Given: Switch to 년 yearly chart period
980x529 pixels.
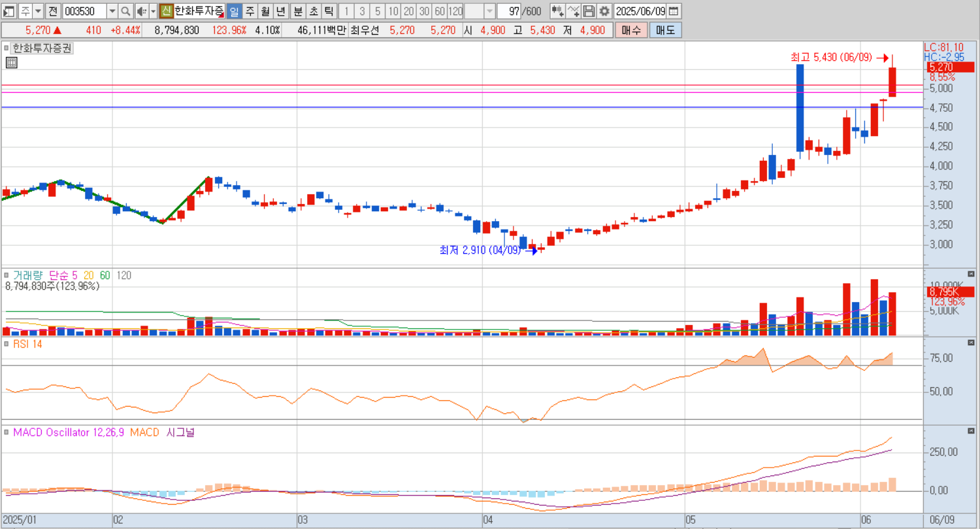Looking at the screenshot, I should point(280,11).
